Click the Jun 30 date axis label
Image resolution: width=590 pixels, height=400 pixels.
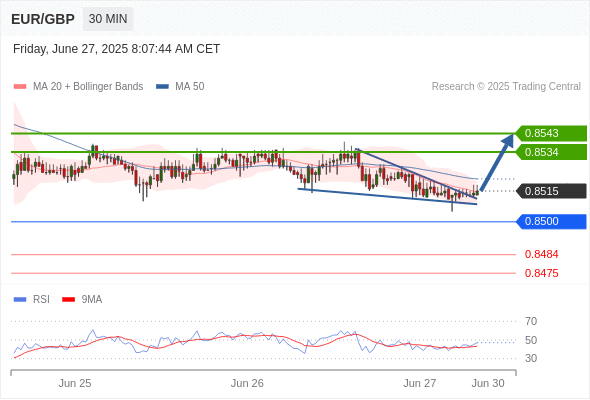(x=488, y=383)
